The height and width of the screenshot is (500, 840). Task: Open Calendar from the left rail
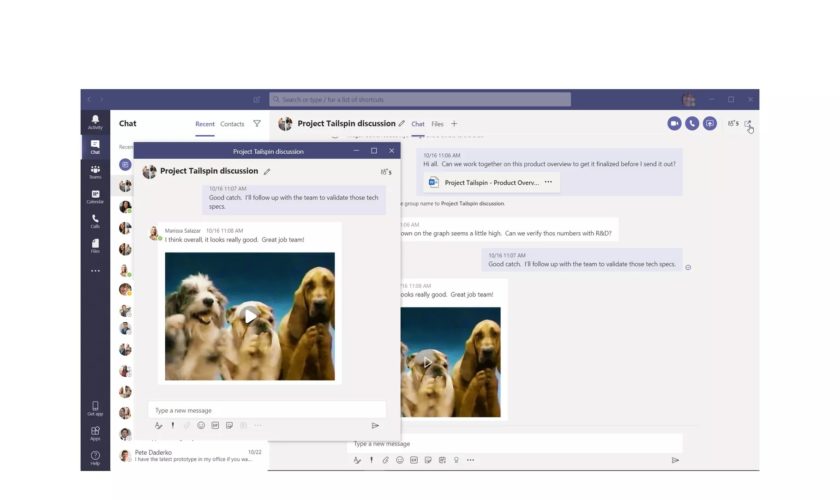[95, 196]
